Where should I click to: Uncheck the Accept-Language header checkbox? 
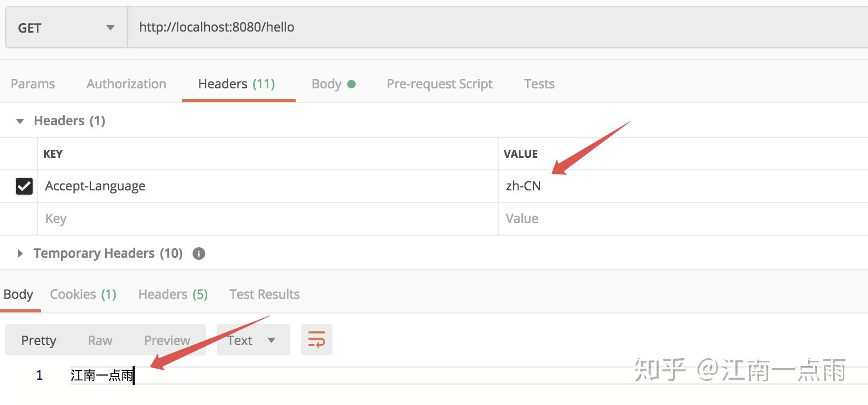coord(24,186)
